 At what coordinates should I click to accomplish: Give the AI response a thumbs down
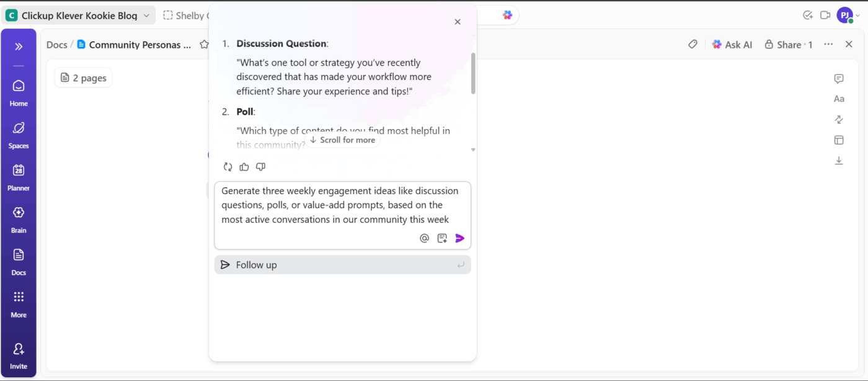click(260, 166)
